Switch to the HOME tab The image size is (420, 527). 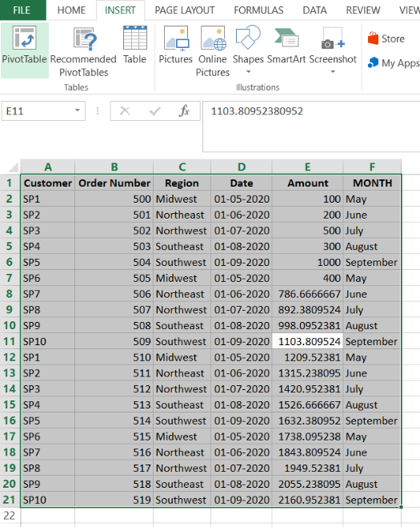(x=71, y=10)
